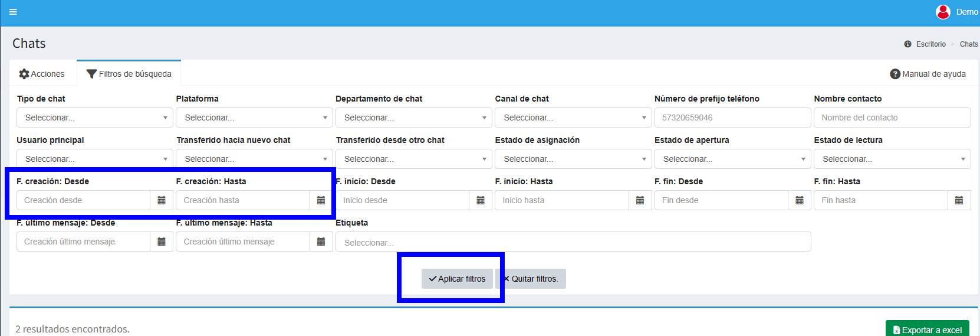The width and height of the screenshot is (980, 336).
Task: Open the Etiqueta selector
Action: coord(573,242)
